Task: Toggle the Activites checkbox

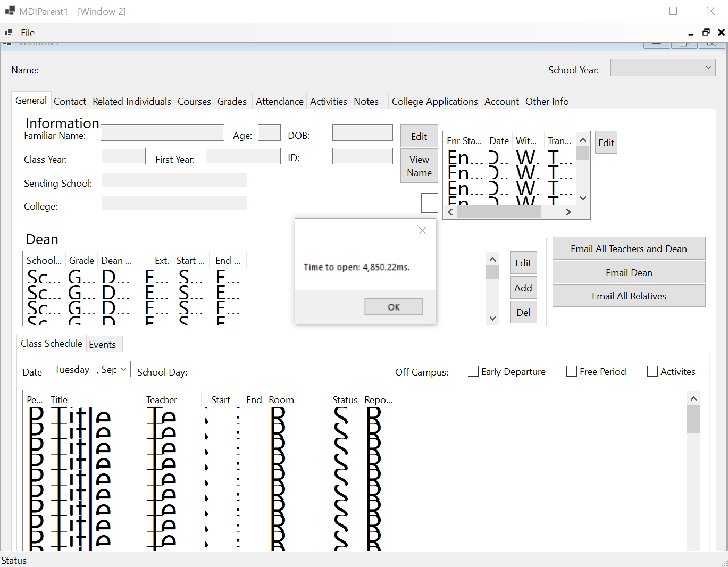Action: coord(652,371)
